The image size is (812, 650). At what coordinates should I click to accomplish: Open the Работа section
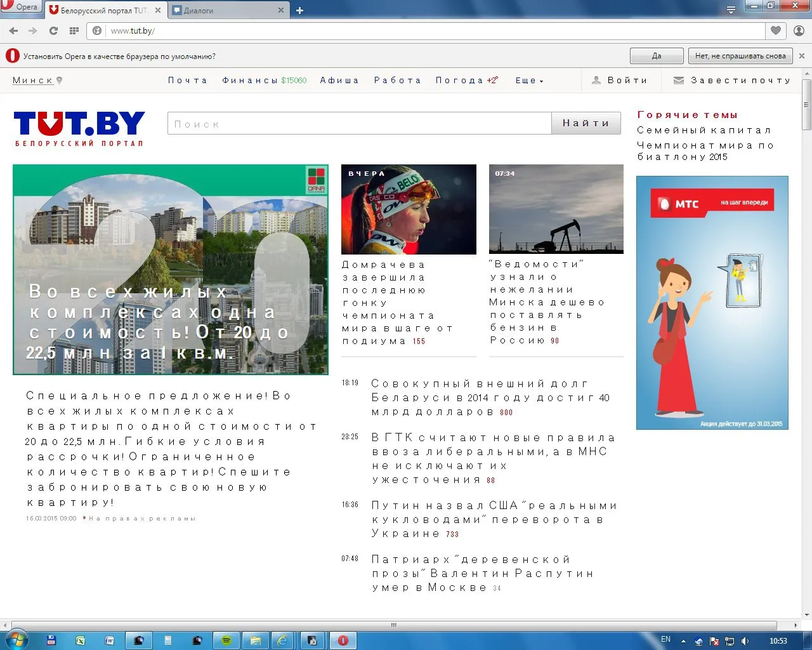[398, 81]
